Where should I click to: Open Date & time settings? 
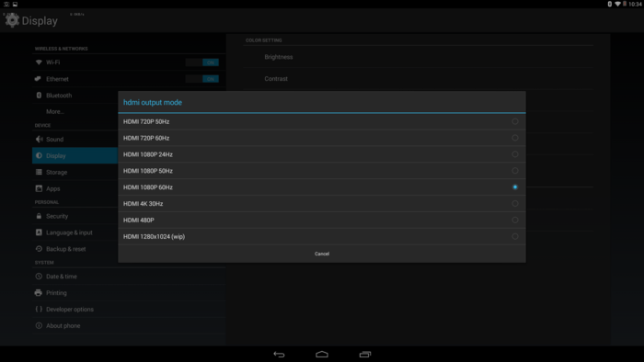[129, 277]
